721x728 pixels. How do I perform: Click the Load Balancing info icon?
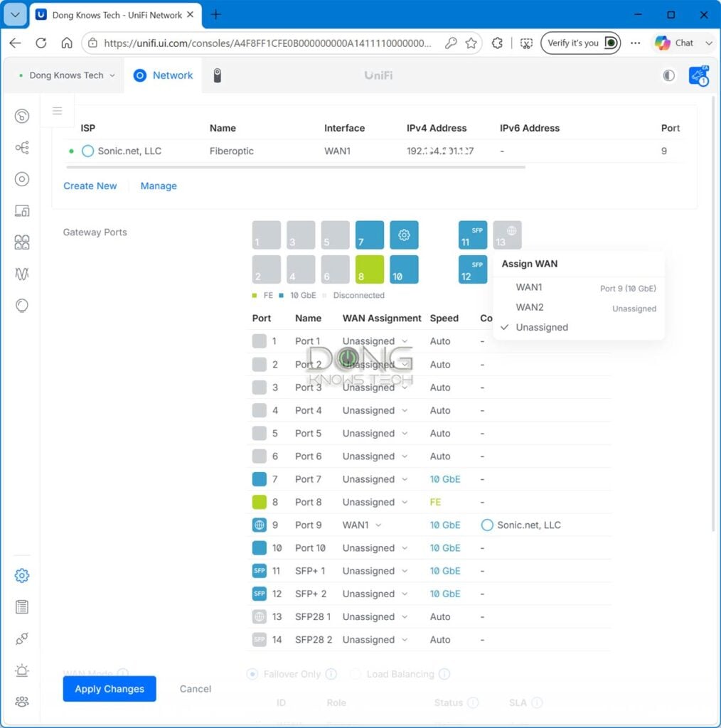coord(444,674)
